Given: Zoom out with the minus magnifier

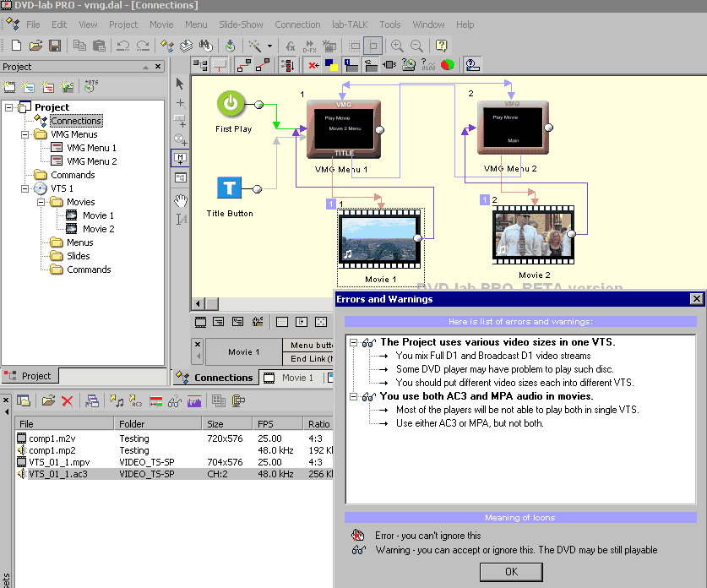Looking at the screenshot, I should coord(416,46).
